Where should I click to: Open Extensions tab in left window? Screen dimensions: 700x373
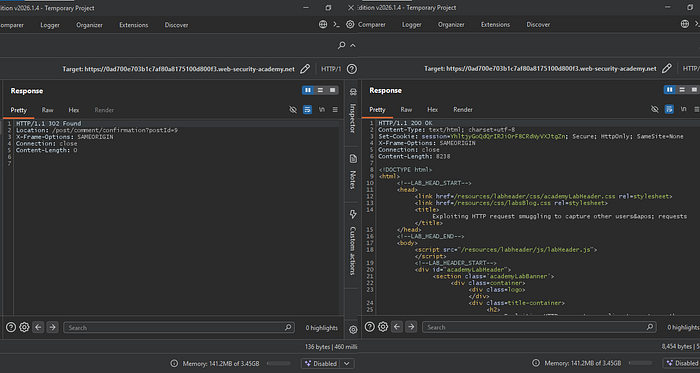click(133, 25)
